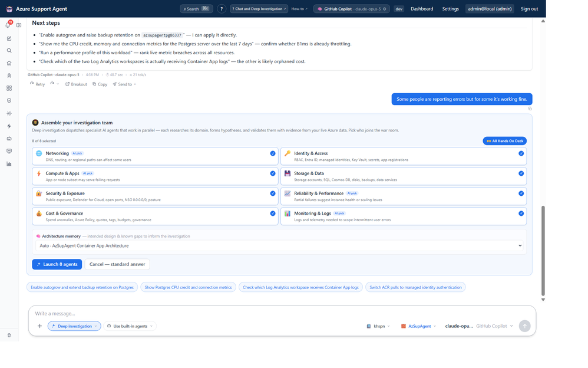The height and width of the screenshot is (368, 588).
Task: Uncheck the Security & Exposure agent
Action: (x=273, y=193)
